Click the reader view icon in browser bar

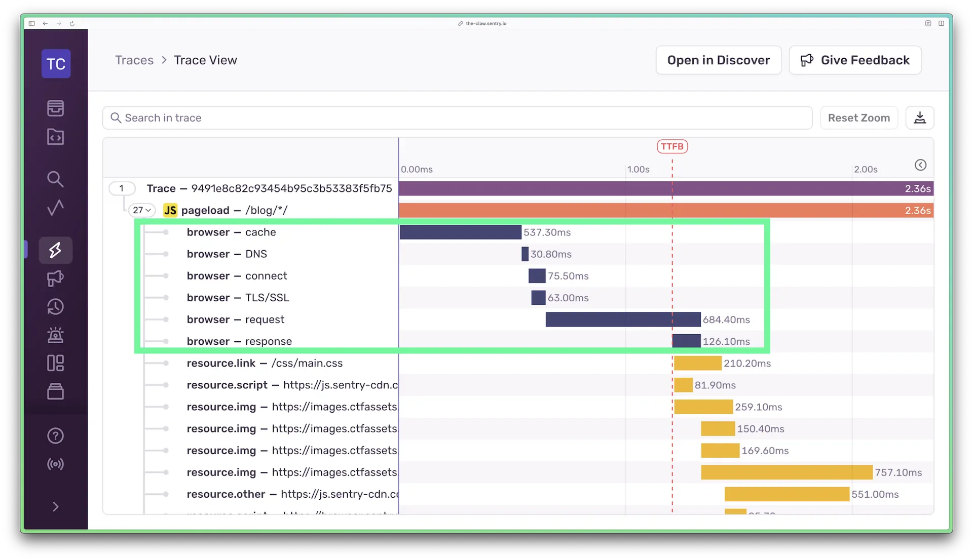coord(928,23)
